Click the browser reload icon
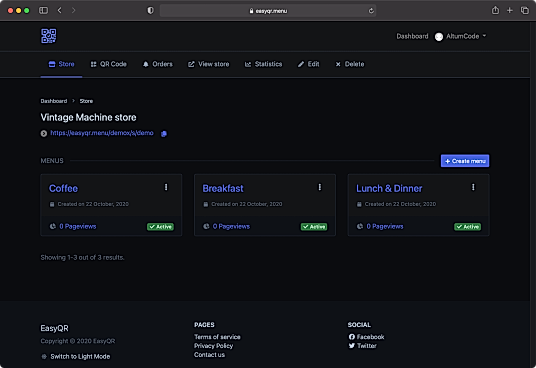Screen dimensions: 536x368 371,11
